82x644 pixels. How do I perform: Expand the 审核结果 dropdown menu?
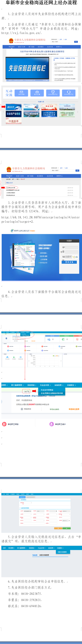pos(59,385)
